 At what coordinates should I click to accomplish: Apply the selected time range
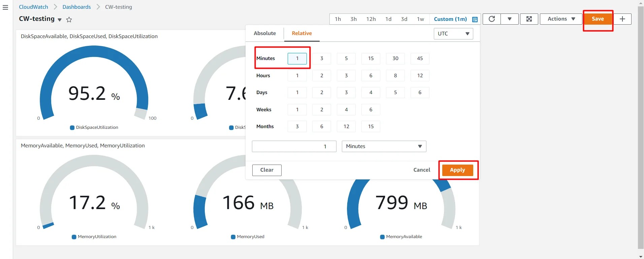pos(457,170)
